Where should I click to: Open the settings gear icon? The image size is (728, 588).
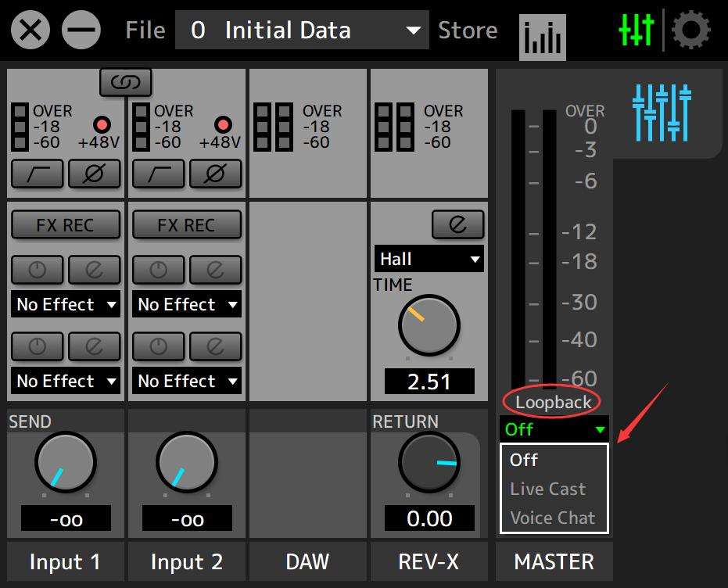691,30
